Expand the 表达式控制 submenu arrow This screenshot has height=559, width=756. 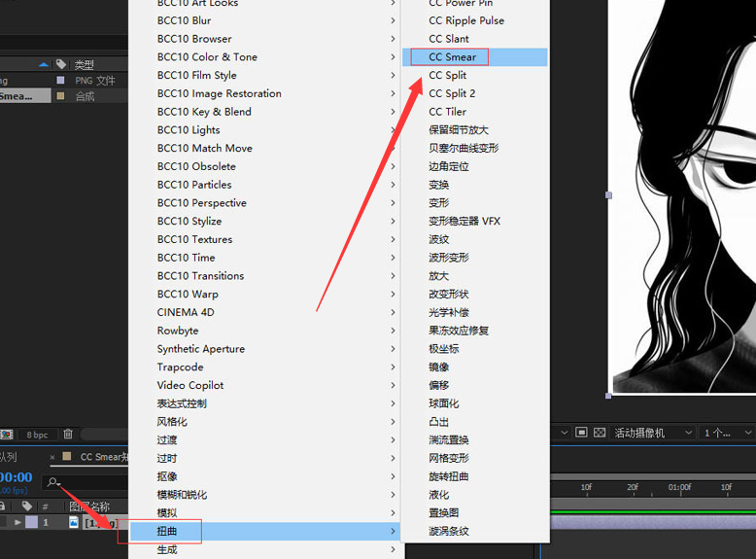click(x=393, y=403)
